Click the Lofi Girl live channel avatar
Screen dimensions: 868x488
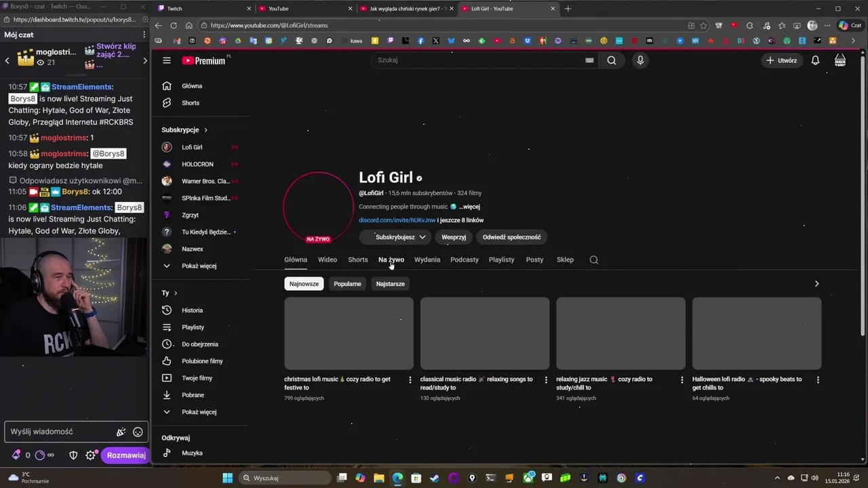[318, 207]
